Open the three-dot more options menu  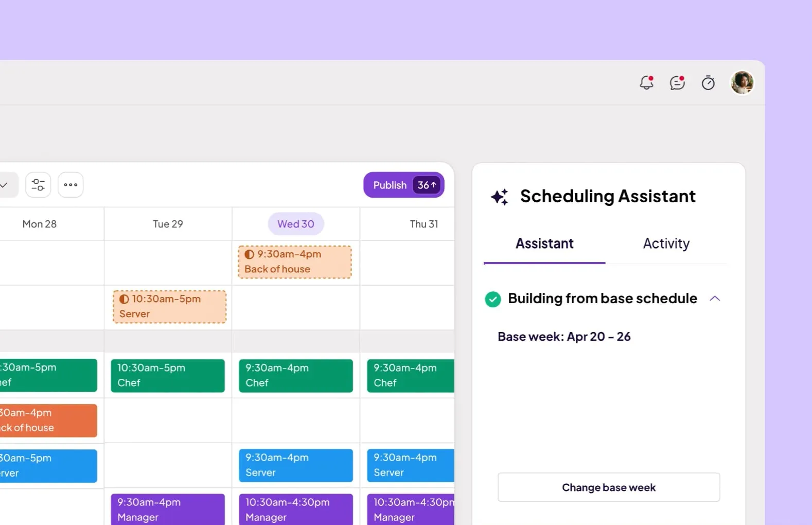pyautogui.click(x=70, y=185)
